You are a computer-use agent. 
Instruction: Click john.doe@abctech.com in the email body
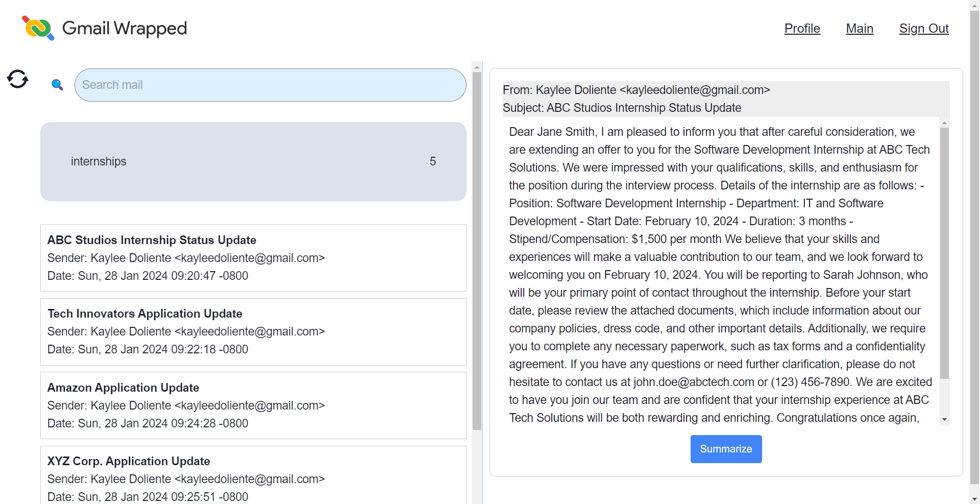[694, 382]
